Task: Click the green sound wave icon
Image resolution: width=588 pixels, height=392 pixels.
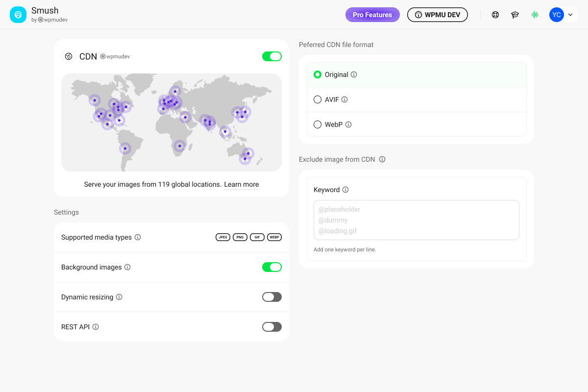Action: (x=535, y=15)
